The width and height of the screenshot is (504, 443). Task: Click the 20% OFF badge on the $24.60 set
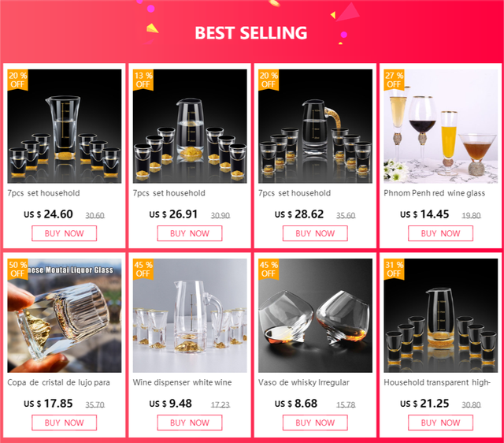[x=17, y=80]
